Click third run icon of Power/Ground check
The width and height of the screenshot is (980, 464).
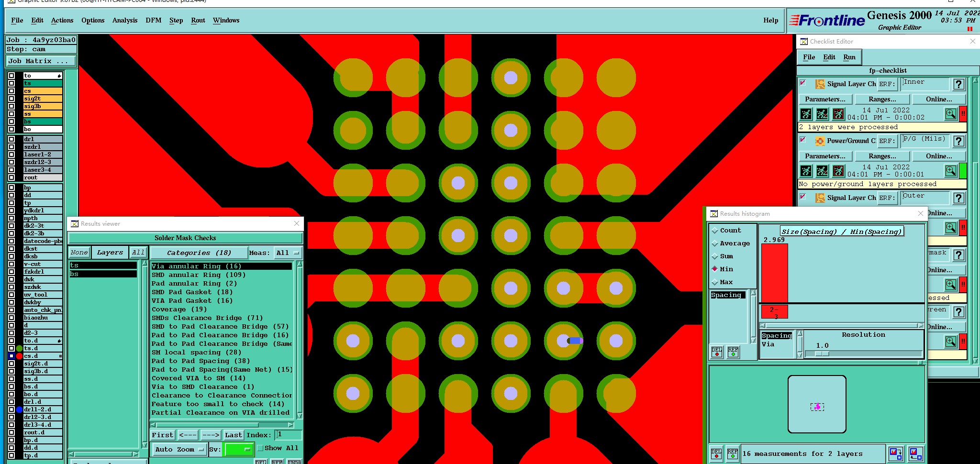click(x=838, y=171)
